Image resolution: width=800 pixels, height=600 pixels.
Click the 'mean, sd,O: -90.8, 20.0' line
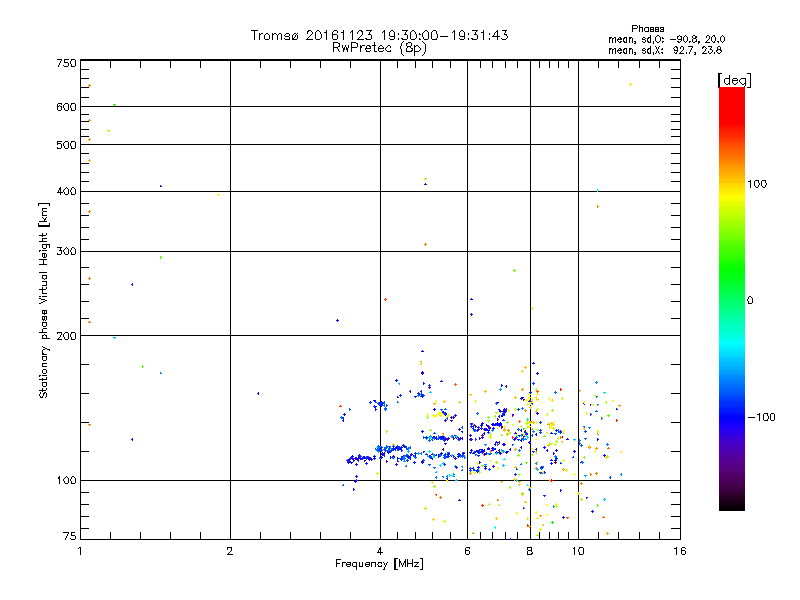(x=666, y=39)
